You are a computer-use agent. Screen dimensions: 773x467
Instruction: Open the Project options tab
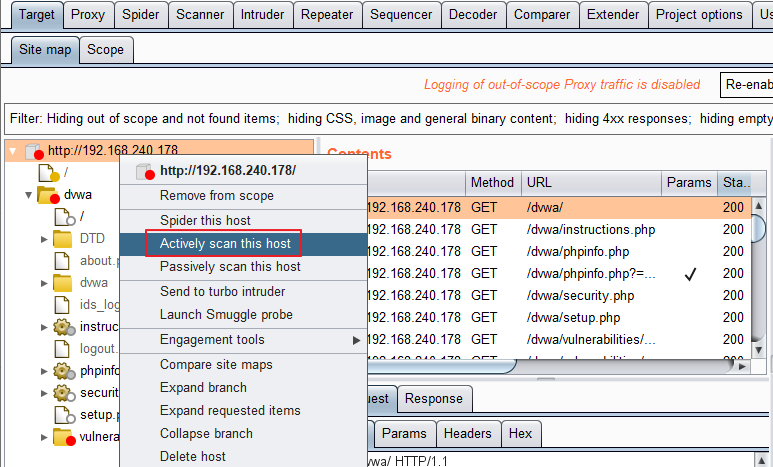(x=700, y=15)
